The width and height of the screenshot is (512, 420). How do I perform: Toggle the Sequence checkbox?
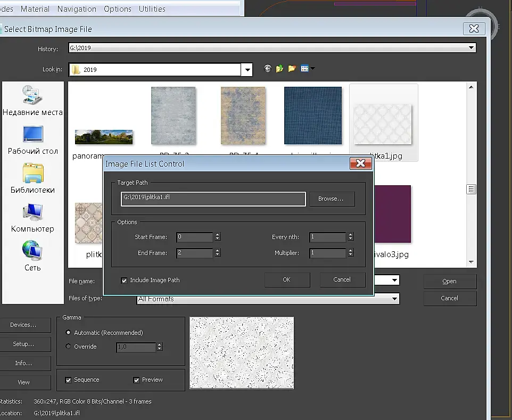[68, 380]
